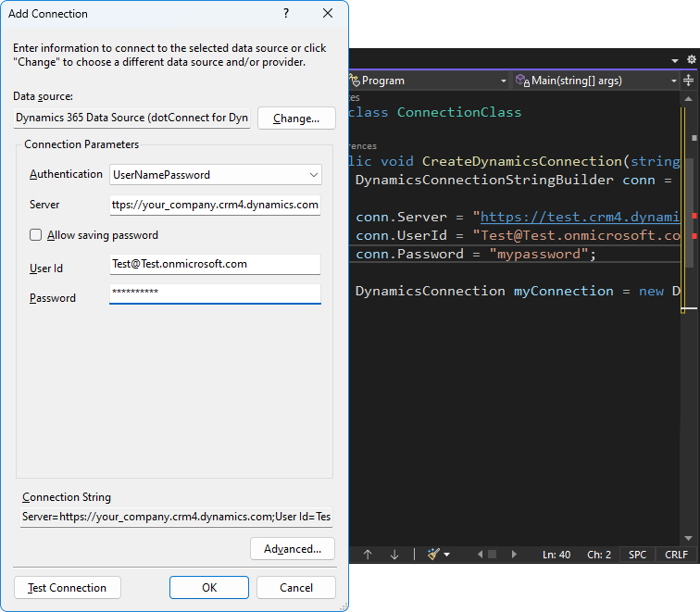Click the Change... data source button

296,119
